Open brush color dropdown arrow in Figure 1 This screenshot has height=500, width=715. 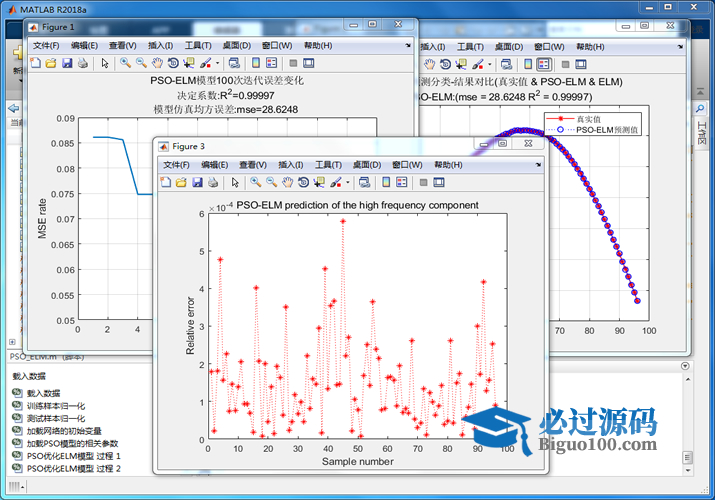pos(218,63)
